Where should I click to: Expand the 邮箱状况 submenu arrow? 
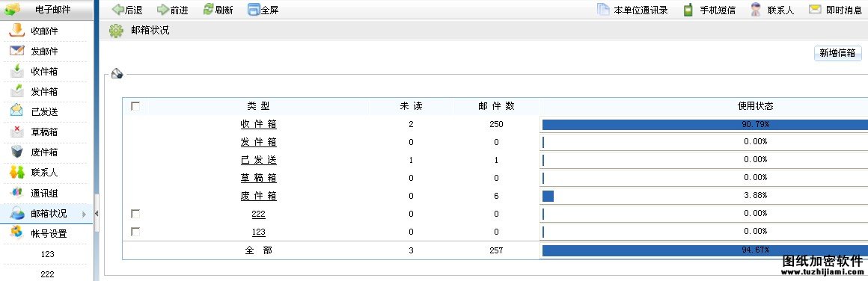84,214
